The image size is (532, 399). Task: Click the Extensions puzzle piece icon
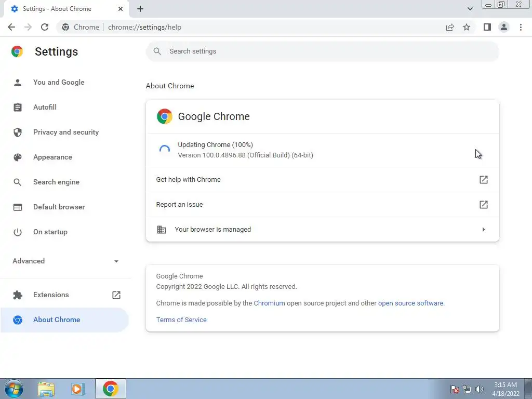click(x=18, y=295)
